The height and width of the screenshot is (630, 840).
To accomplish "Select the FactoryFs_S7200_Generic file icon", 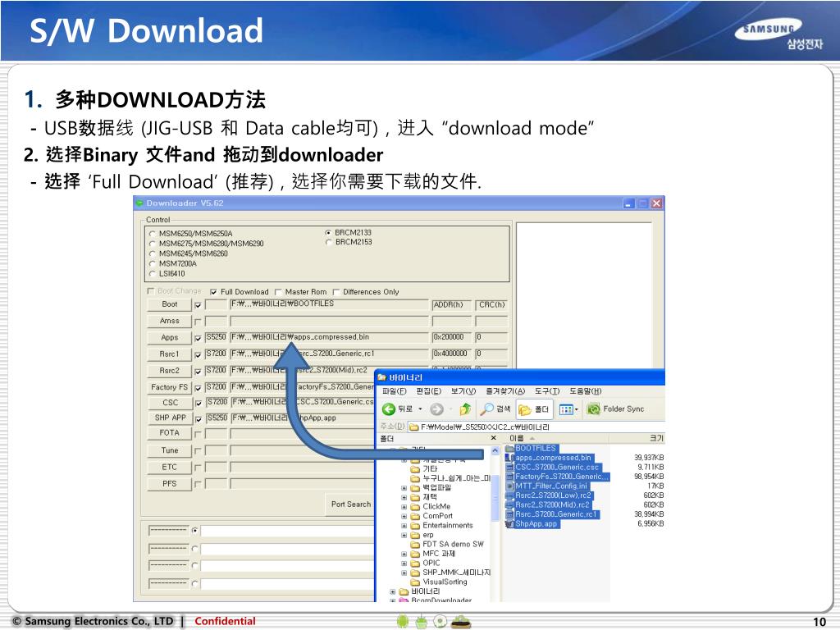I will point(509,477).
